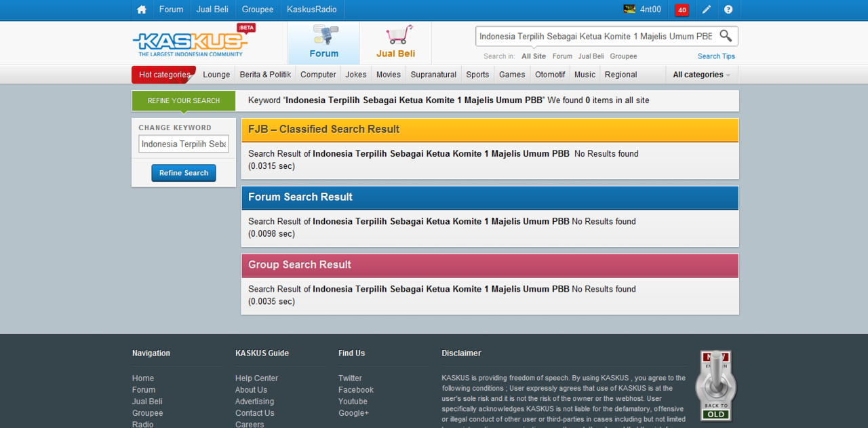Open the help question mark icon
Screen dimensions: 868x428
(728, 9)
